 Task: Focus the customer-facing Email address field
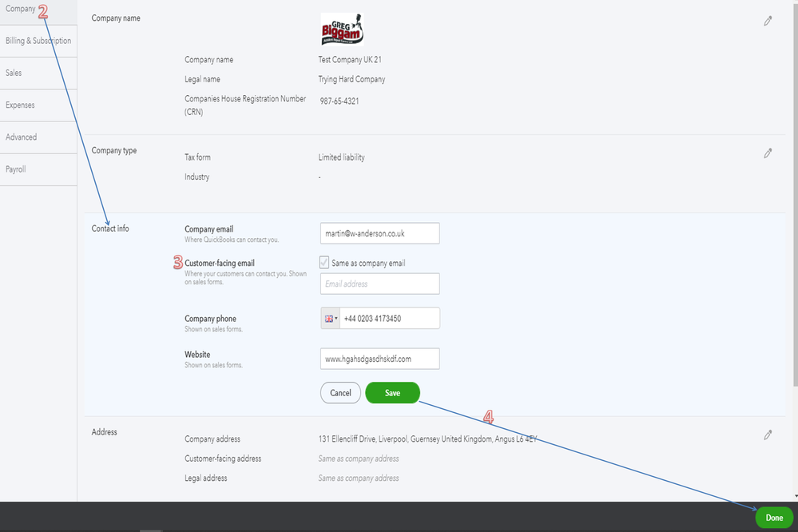tap(379, 284)
